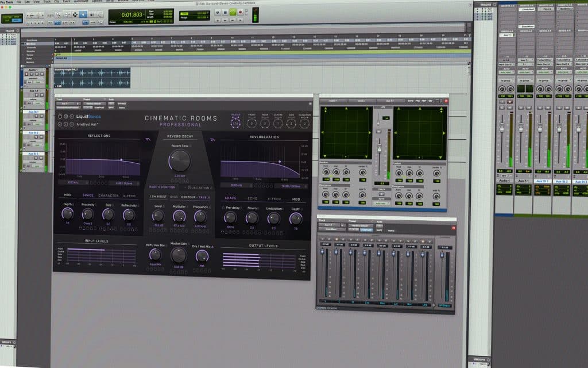This screenshot has height=368, width=588.
Task: Open Reverberation dB / Octave slope field
Action: pos(291,186)
